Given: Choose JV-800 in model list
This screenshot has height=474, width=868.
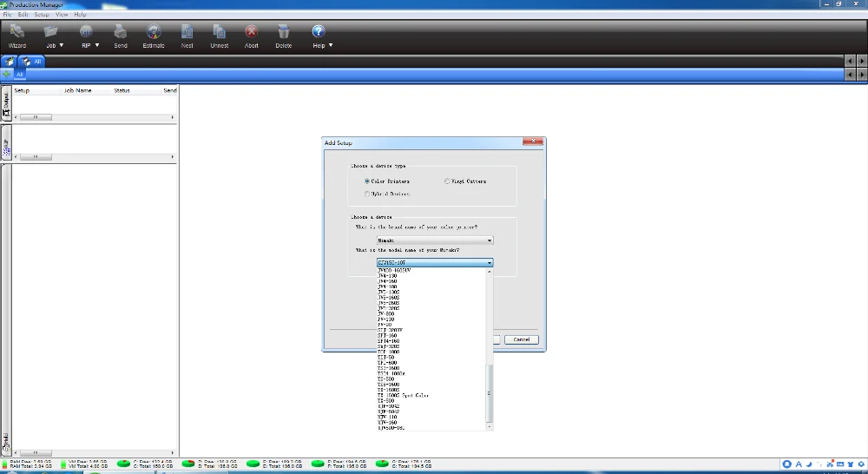Looking at the screenshot, I should (431, 314).
